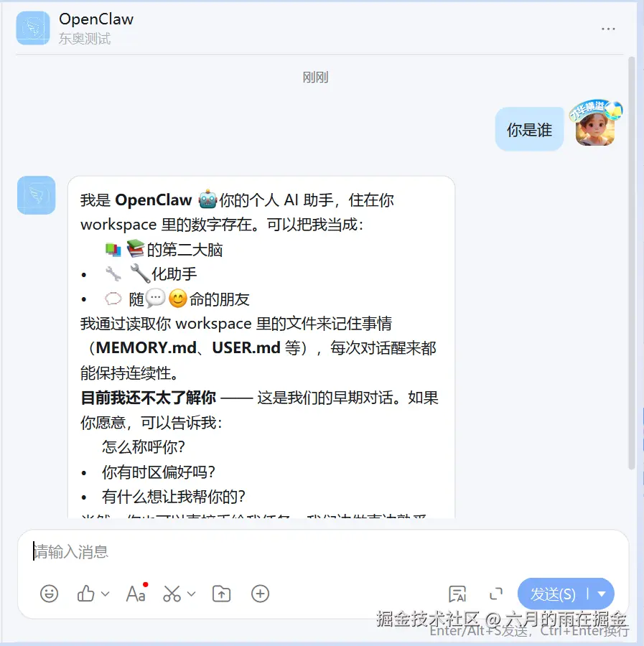
Task: Expand the thumbs-up dropdown chevron
Action: pyautogui.click(x=105, y=594)
